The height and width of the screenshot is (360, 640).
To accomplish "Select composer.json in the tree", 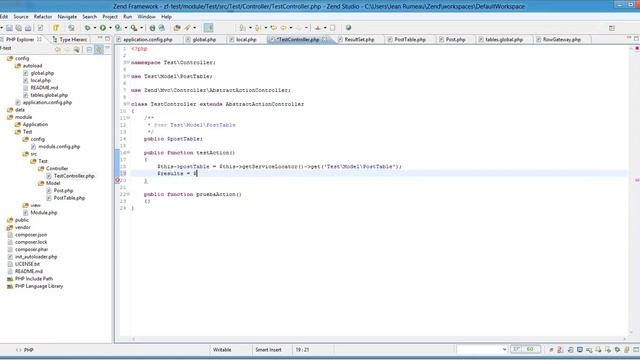I will 31,235.
